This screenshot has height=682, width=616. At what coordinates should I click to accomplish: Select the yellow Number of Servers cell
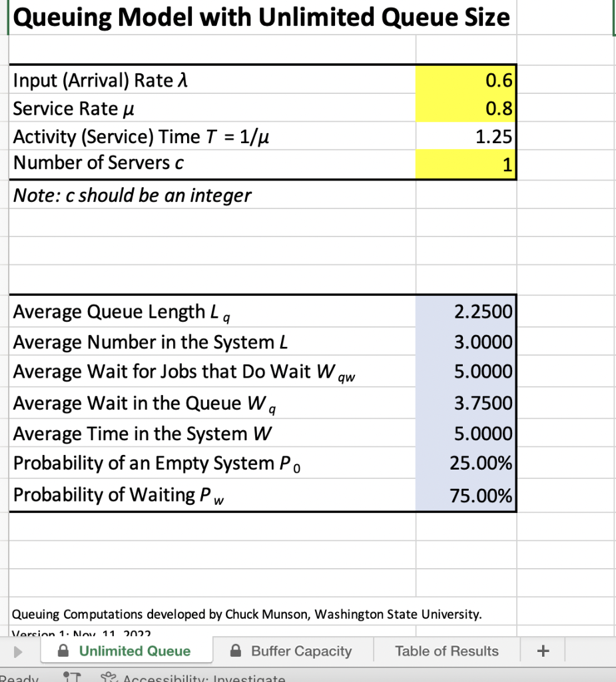466,163
